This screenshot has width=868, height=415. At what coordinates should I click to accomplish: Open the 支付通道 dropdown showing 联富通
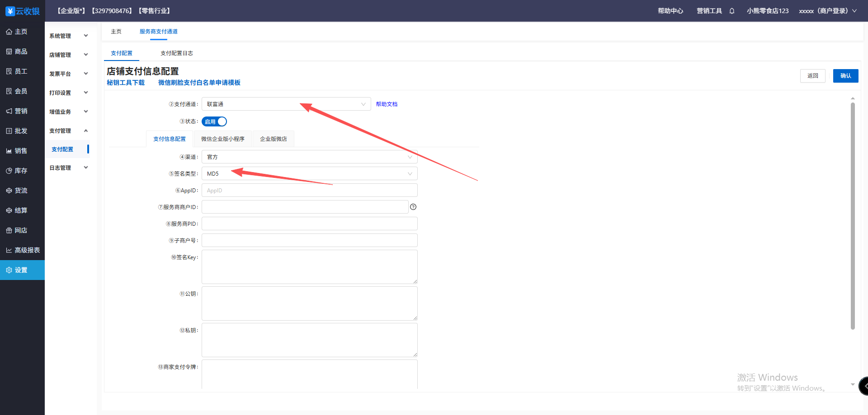[286, 104]
